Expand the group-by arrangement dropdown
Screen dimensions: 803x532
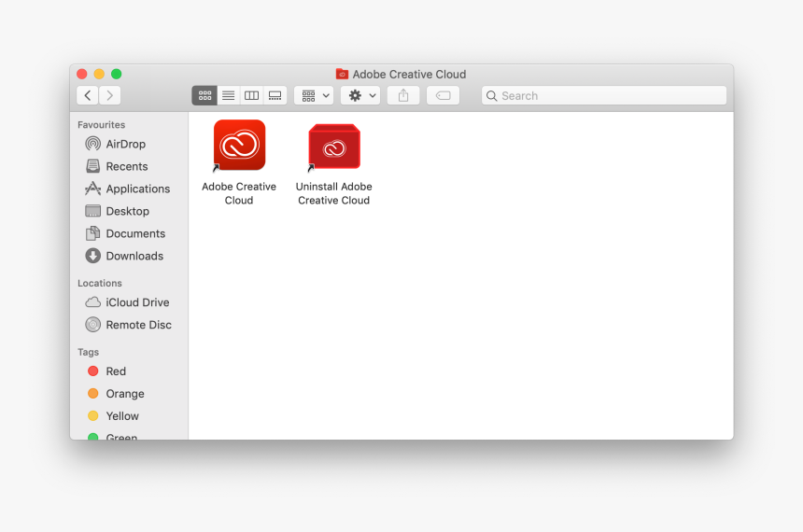314,95
